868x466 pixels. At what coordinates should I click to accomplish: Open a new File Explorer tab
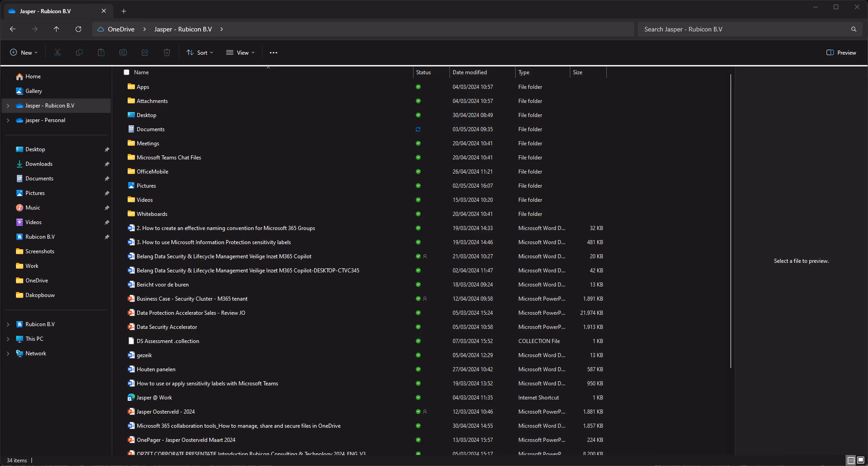[124, 11]
